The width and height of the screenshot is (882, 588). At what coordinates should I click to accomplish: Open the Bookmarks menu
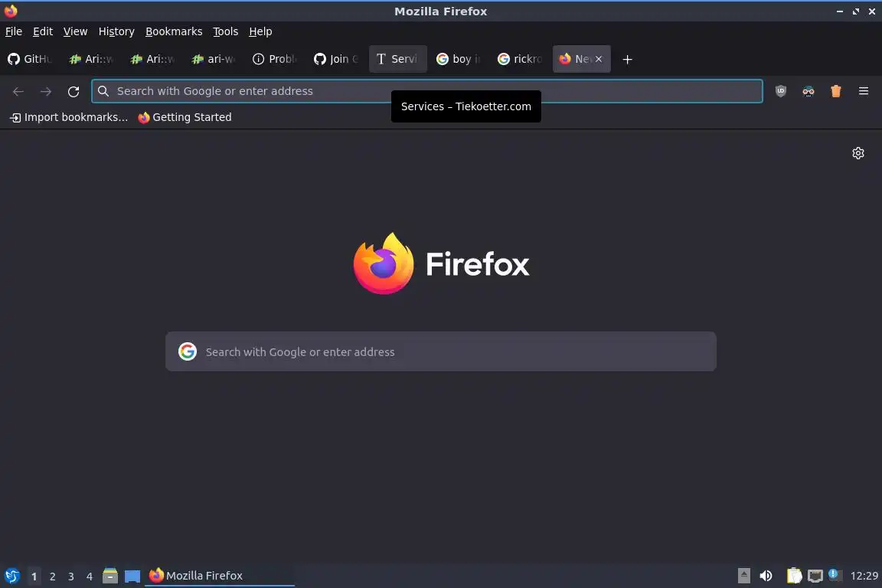174,31
